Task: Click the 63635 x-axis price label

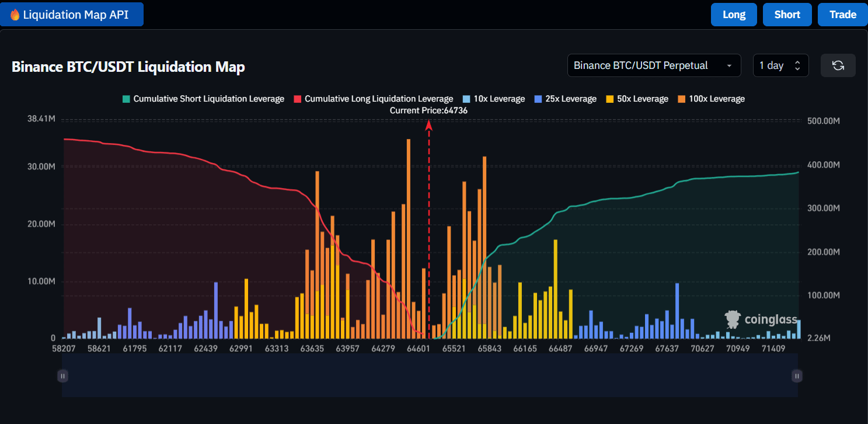Action: point(312,349)
